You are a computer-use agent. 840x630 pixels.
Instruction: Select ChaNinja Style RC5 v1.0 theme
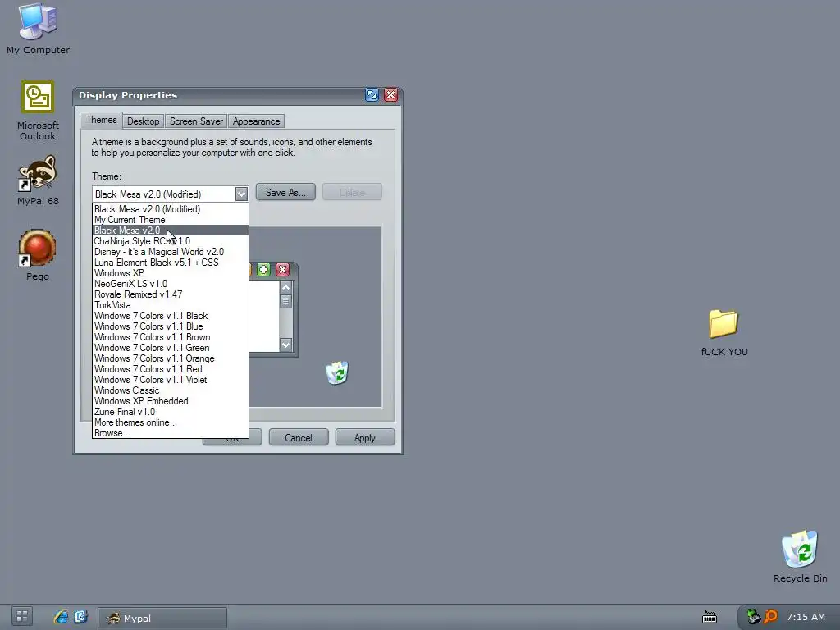171,241
